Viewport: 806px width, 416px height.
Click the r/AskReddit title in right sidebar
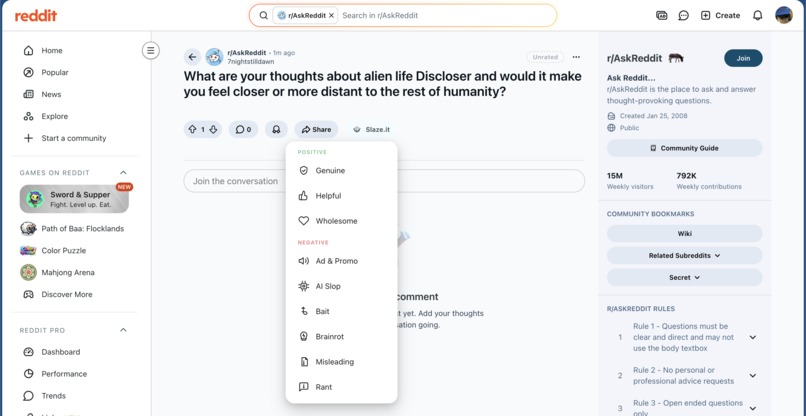[x=634, y=58]
